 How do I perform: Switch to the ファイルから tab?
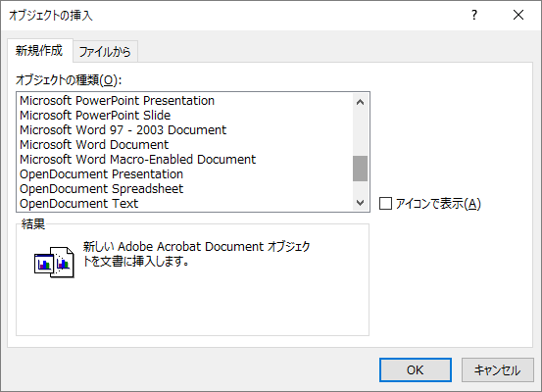coord(105,52)
